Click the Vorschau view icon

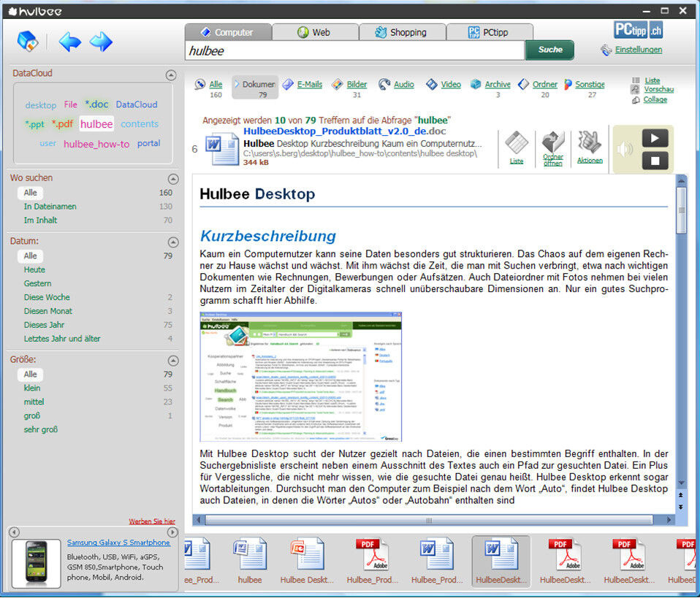point(635,89)
